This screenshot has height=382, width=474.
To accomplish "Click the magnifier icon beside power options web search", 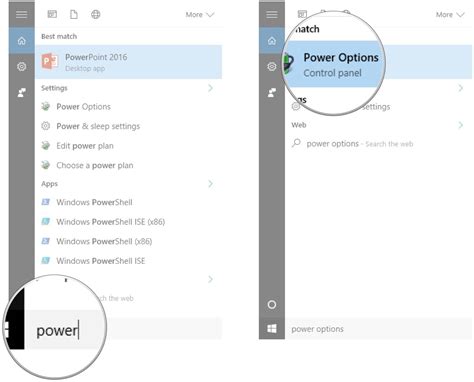I will click(x=296, y=143).
